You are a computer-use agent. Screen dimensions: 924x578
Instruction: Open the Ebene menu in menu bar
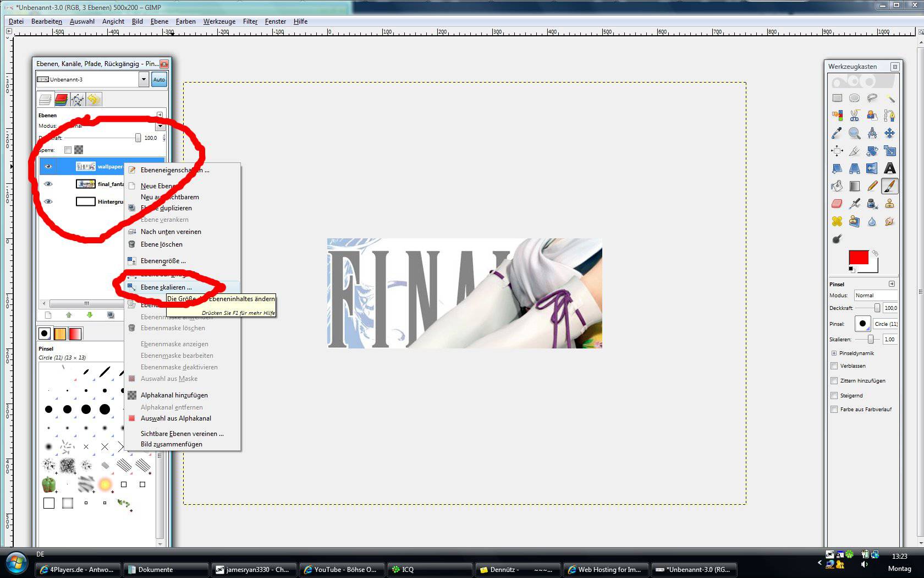[159, 21]
